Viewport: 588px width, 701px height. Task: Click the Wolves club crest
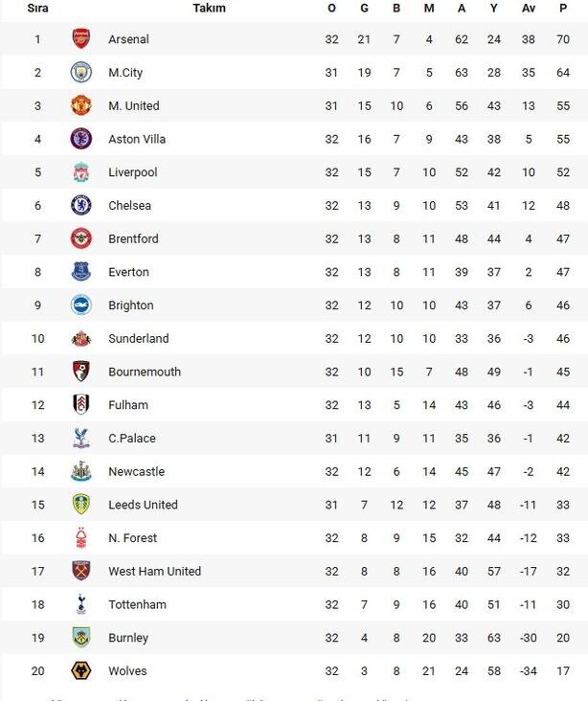coord(81,670)
